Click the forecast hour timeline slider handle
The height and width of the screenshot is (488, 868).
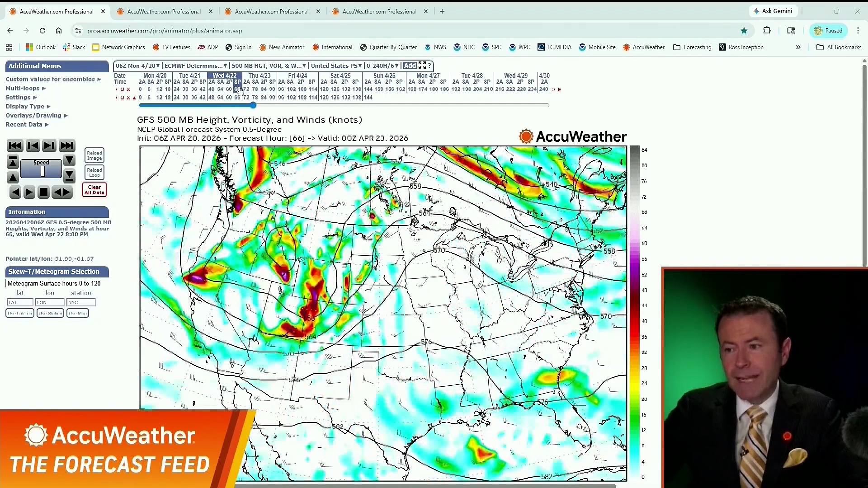pyautogui.click(x=253, y=105)
